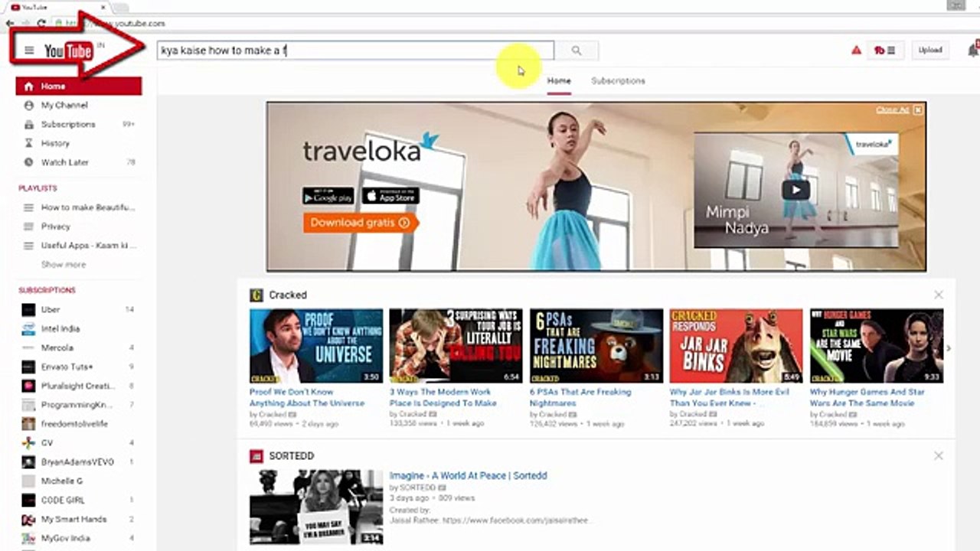Open the creator studio dropdown button
Screen dimensions: 980x551
(884, 51)
